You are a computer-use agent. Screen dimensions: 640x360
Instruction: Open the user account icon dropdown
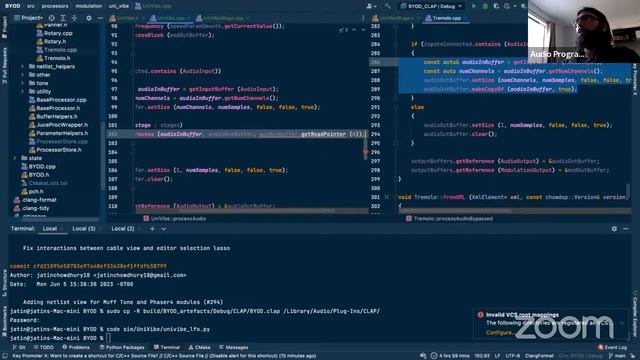[x=371, y=6]
